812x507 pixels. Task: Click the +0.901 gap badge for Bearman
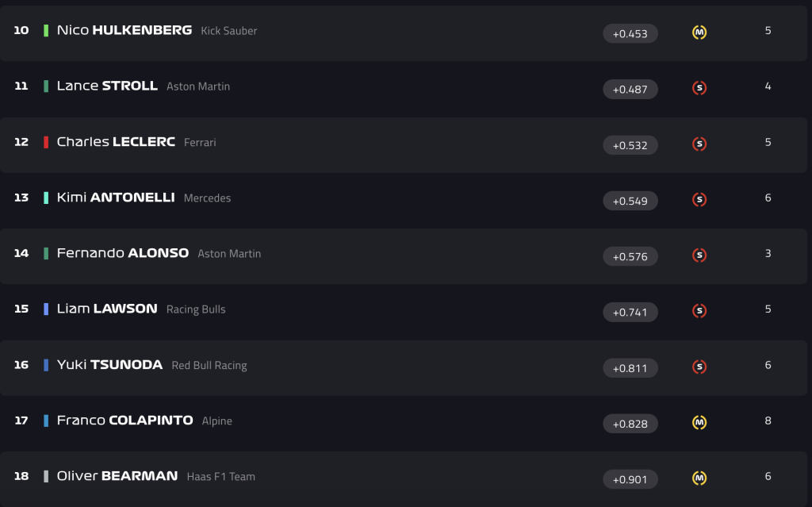coord(630,479)
